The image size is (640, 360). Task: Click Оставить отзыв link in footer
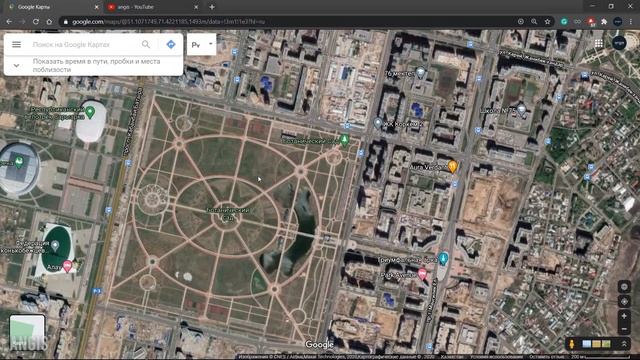[547, 356]
